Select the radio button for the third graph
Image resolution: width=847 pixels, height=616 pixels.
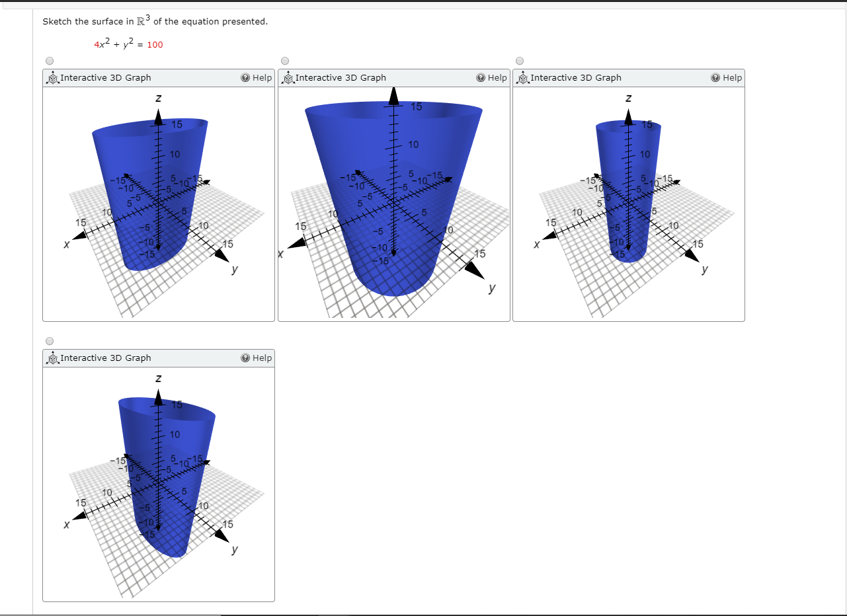tap(520, 60)
